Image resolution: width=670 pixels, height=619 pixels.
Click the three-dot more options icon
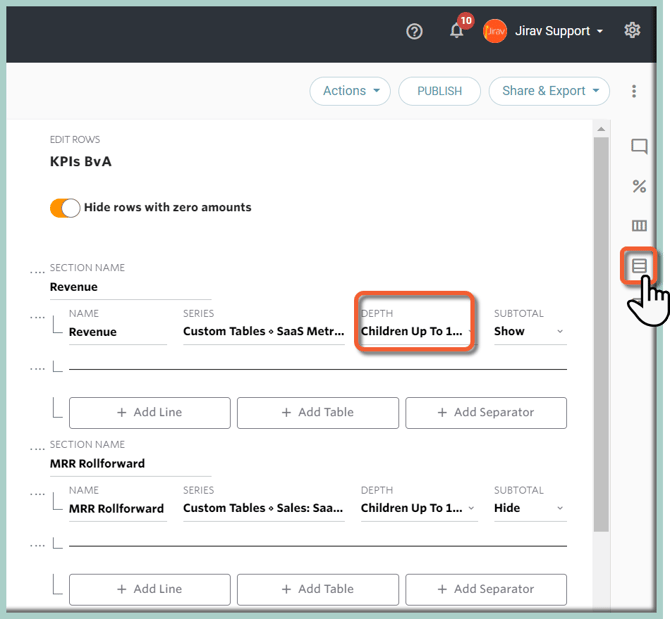pyautogui.click(x=634, y=91)
